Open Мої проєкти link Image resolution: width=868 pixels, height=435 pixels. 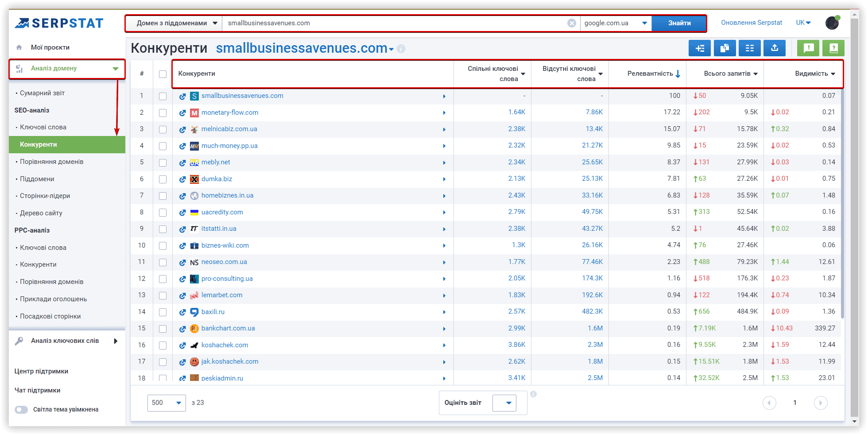(50, 47)
